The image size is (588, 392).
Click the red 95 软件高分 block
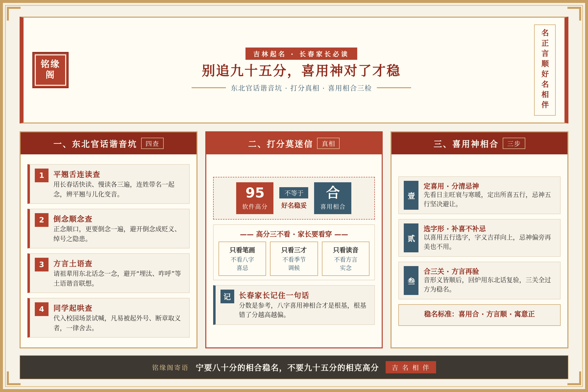pos(255,198)
